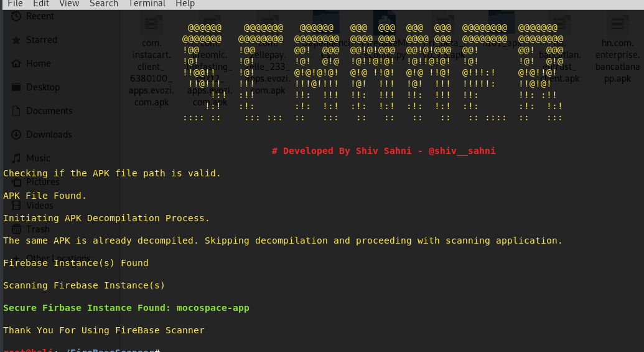Click the Recent clock icon in sidebar
This screenshot has height=352, width=644.
(x=16, y=16)
